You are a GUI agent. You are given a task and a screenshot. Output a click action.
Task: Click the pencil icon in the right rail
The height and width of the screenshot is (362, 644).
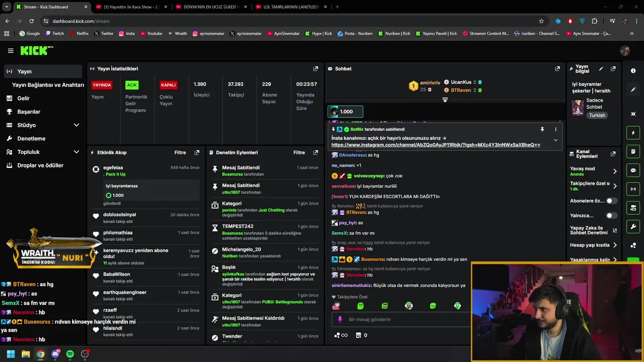point(633,89)
